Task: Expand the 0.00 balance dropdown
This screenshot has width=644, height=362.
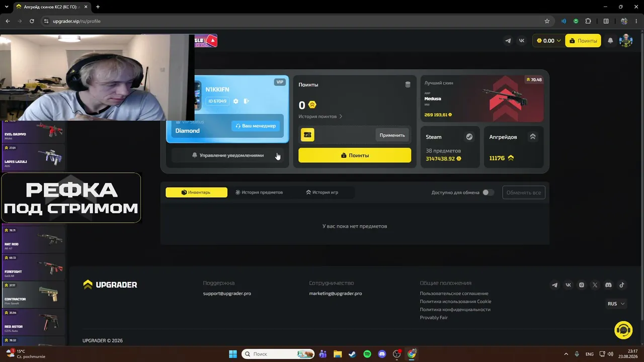Action: [548, 41]
